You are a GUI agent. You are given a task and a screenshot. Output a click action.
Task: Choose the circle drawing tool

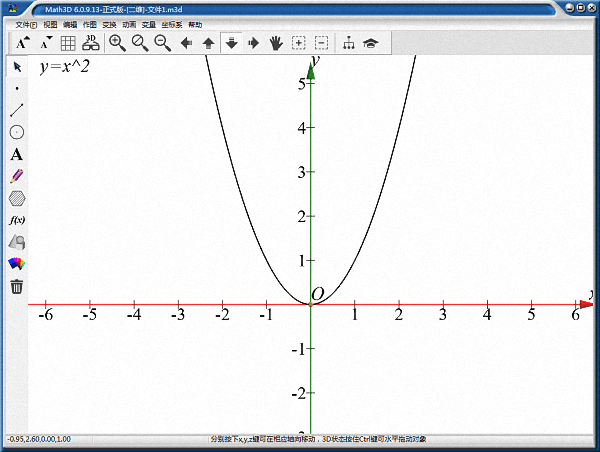tap(16, 132)
